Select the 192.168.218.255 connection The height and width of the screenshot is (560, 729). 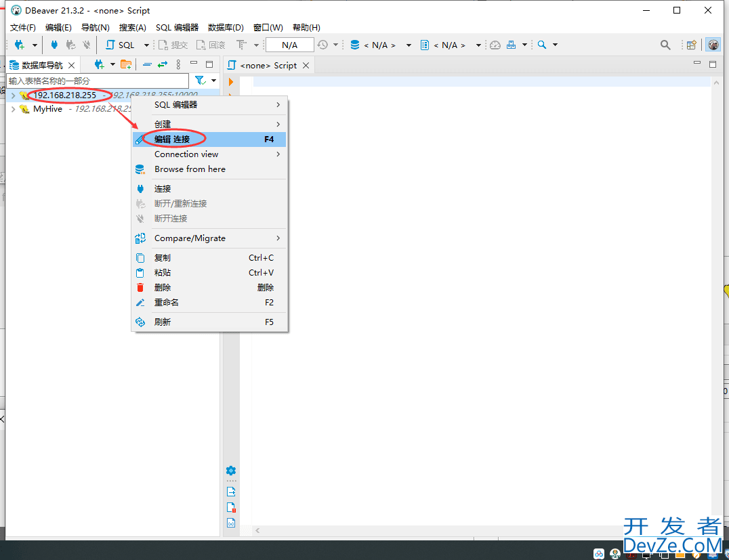(64, 95)
